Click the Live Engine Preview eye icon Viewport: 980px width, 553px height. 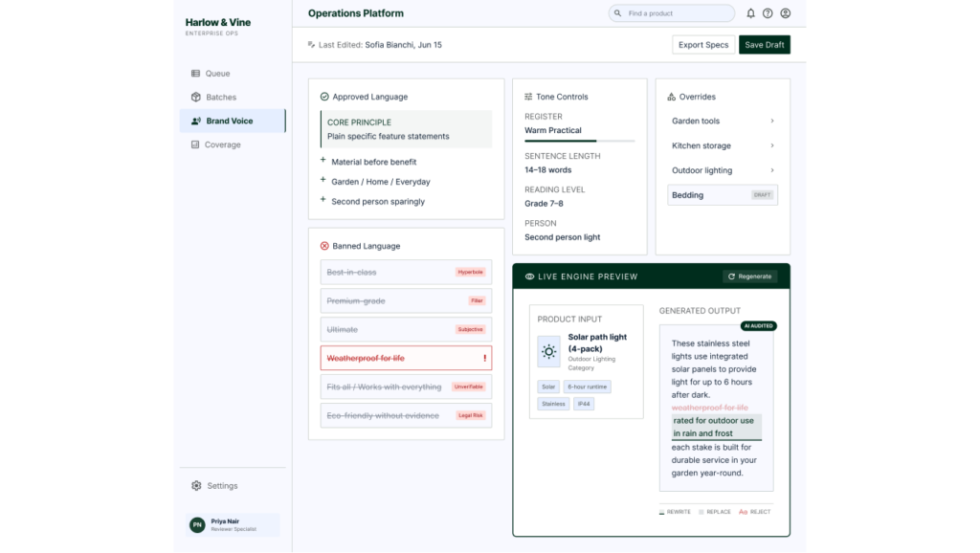point(529,276)
